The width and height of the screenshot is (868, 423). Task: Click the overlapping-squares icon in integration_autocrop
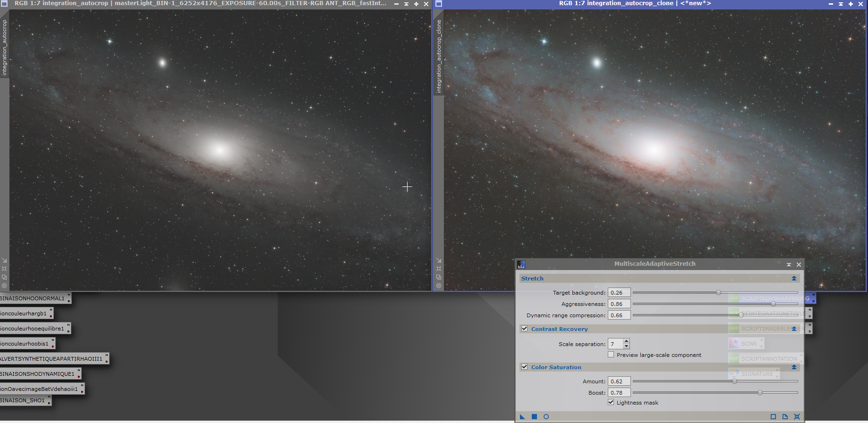(x=4, y=277)
